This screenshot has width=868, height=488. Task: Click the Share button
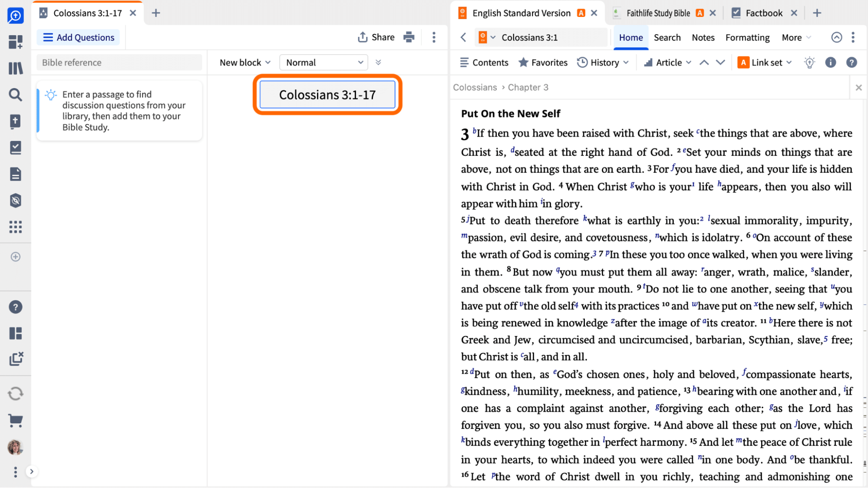coord(376,37)
